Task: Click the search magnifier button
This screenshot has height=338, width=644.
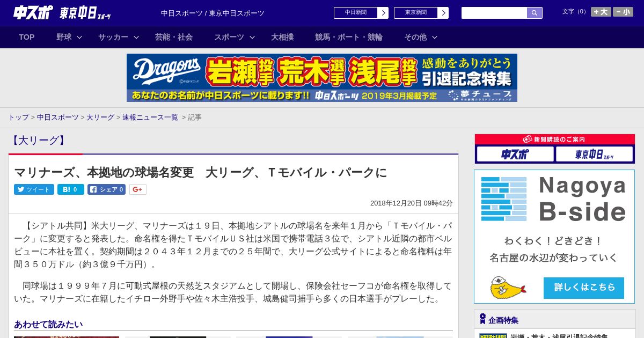Action: [535, 13]
